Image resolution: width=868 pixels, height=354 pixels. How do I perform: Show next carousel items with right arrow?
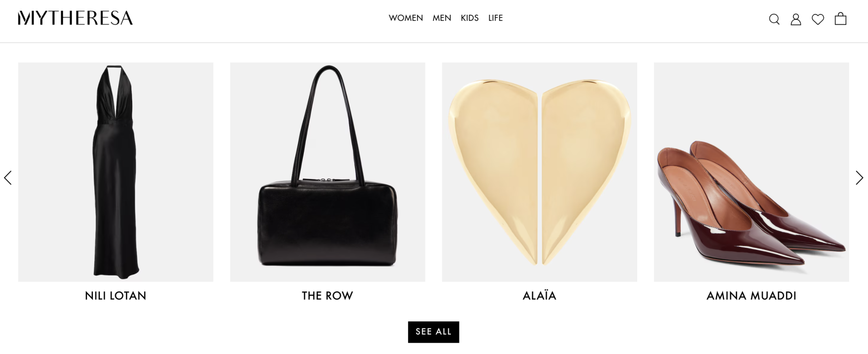pos(859,178)
